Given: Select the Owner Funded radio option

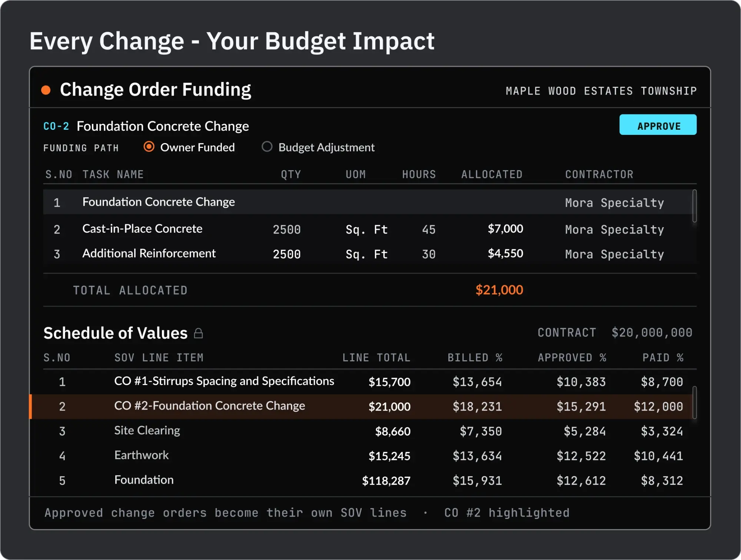Looking at the screenshot, I should [x=149, y=147].
